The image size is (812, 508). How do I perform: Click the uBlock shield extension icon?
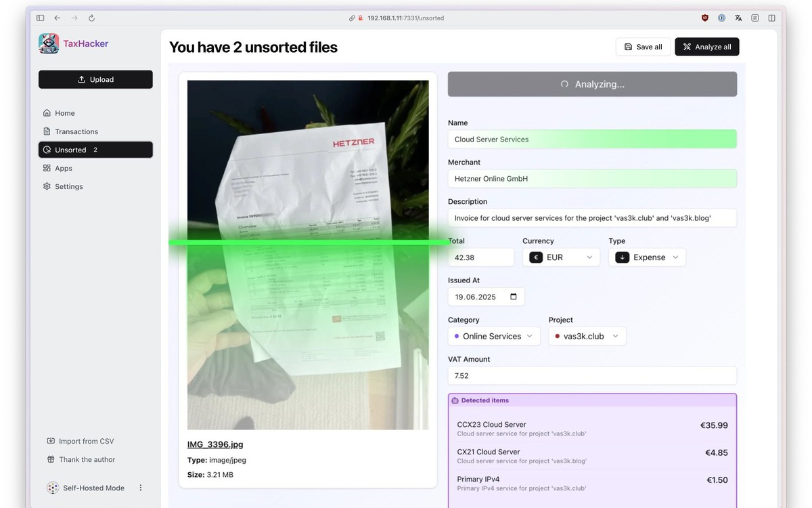pos(705,18)
